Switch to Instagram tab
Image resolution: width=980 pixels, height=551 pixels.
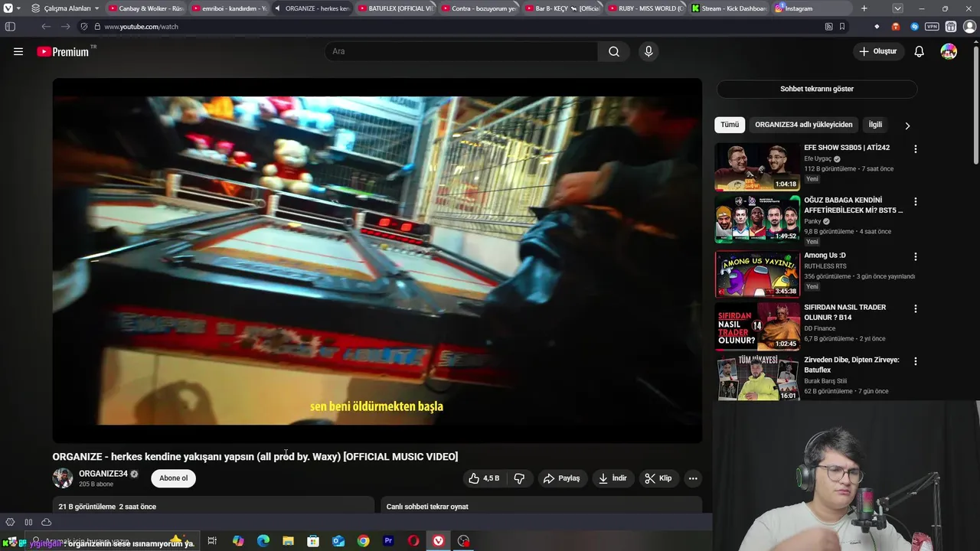pyautogui.click(x=810, y=8)
